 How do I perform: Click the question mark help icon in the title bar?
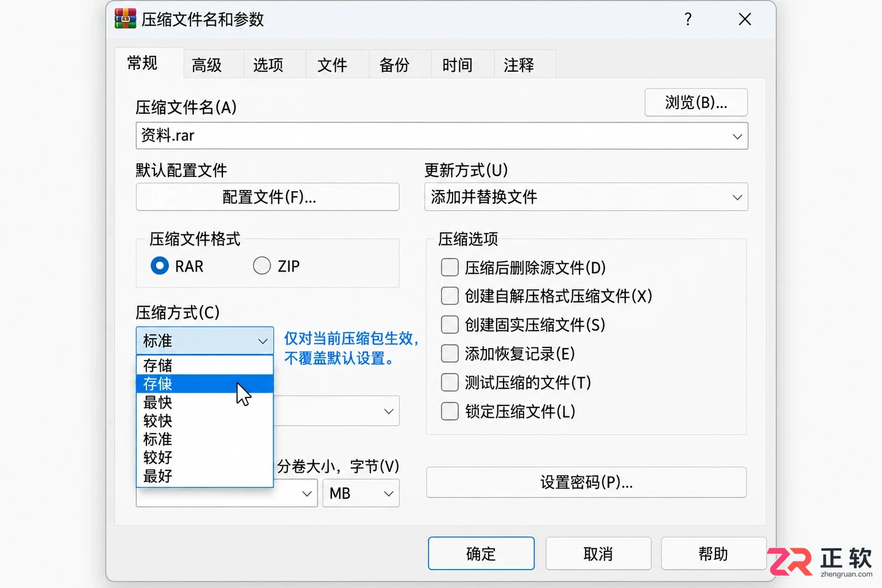(688, 19)
